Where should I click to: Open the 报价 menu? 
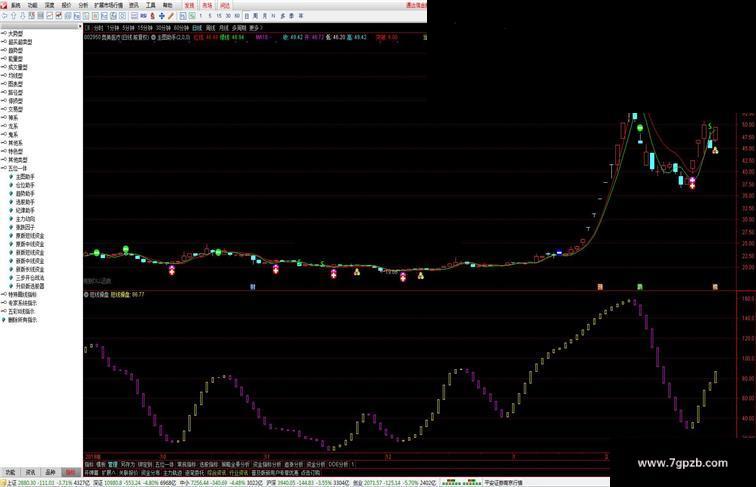[x=67, y=5]
